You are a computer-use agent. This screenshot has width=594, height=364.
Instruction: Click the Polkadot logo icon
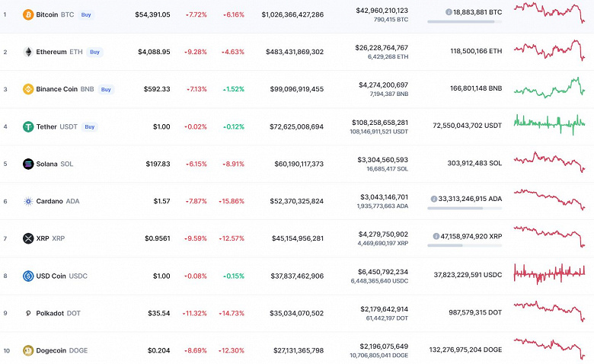(28, 313)
